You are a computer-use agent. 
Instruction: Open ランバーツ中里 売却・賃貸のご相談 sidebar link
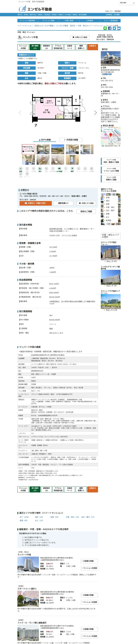click(x=111, y=161)
